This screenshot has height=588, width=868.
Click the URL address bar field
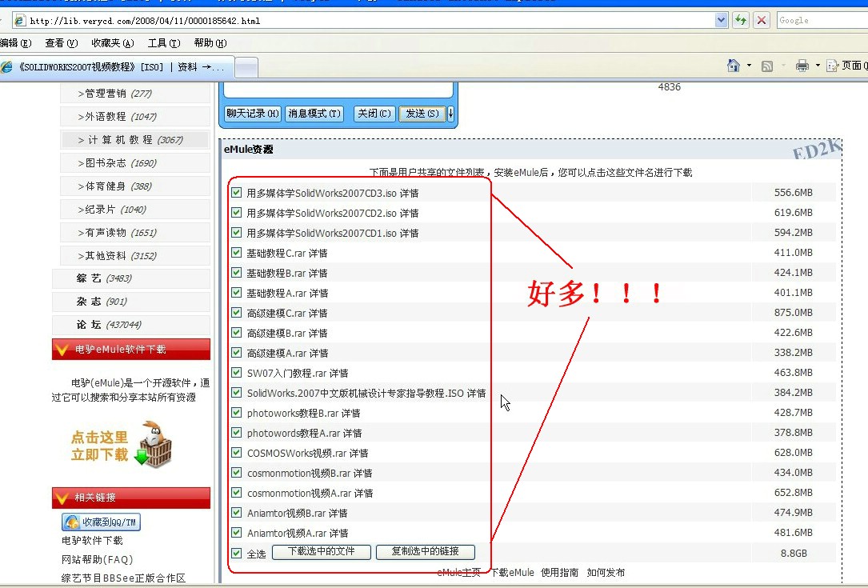tap(370, 21)
